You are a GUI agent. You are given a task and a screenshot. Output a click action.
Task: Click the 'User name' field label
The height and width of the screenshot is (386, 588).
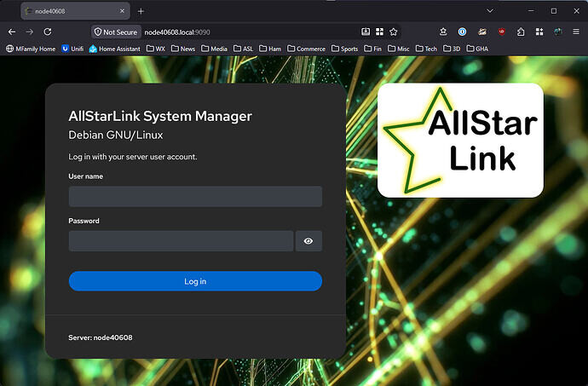pyautogui.click(x=85, y=176)
